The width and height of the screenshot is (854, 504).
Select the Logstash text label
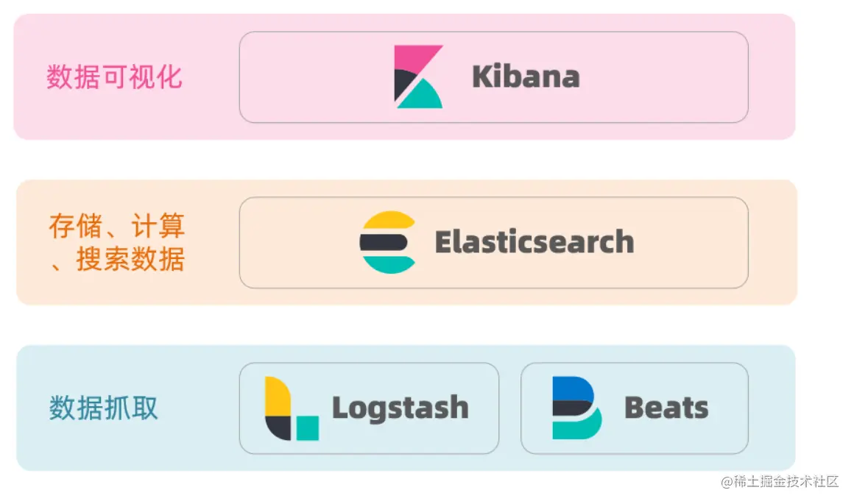pos(400,408)
